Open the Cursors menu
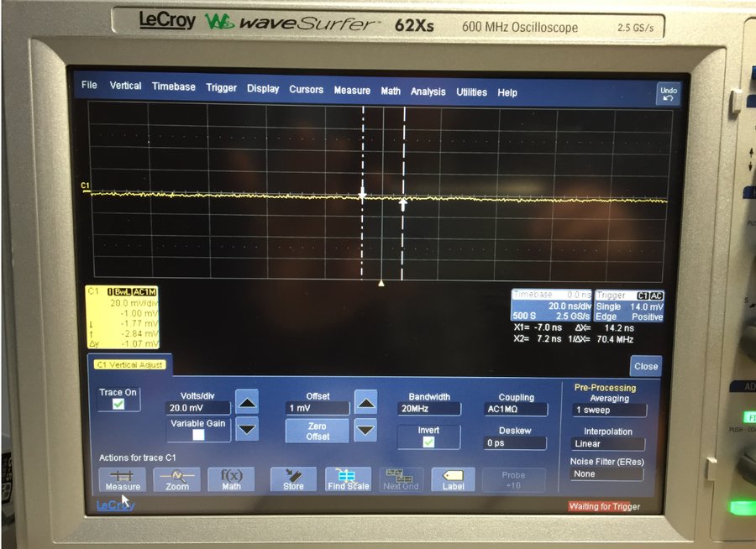This screenshot has width=756, height=549. tap(306, 90)
